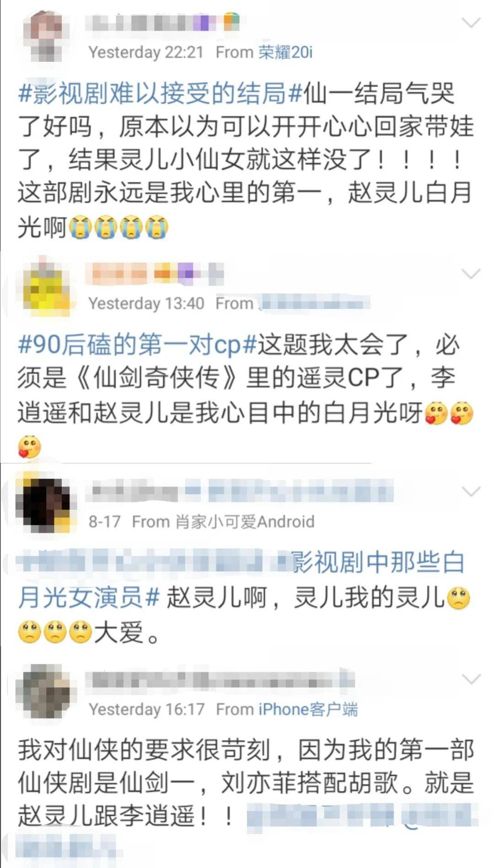Tap the sad emoji after 灵儿我的灵儿
Image resolution: width=494 pixels, height=868 pixels.
459,598
